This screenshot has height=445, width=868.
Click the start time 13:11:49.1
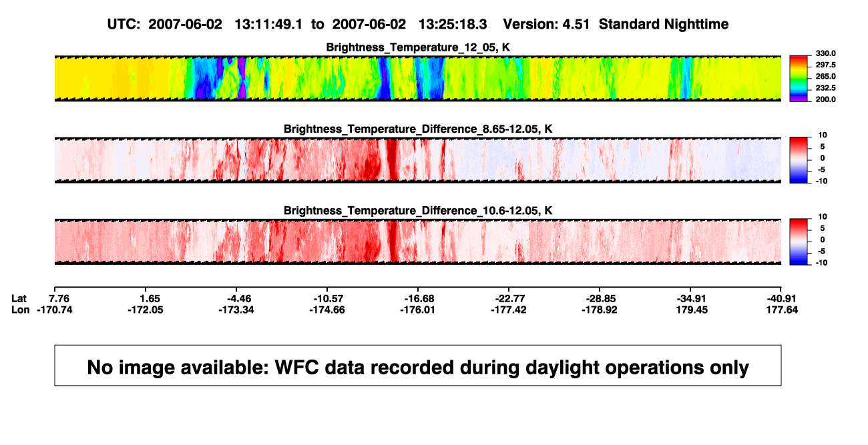click(x=268, y=25)
